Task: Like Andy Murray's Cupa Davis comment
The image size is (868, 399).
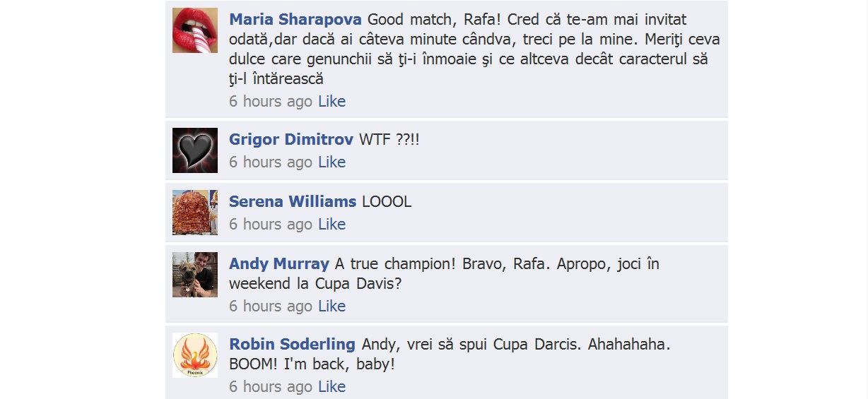Action: [x=332, y=306]
